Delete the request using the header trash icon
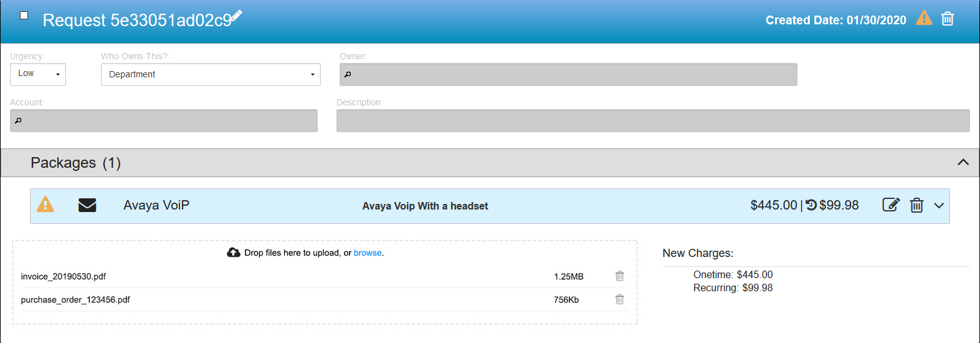 point(947,19)
